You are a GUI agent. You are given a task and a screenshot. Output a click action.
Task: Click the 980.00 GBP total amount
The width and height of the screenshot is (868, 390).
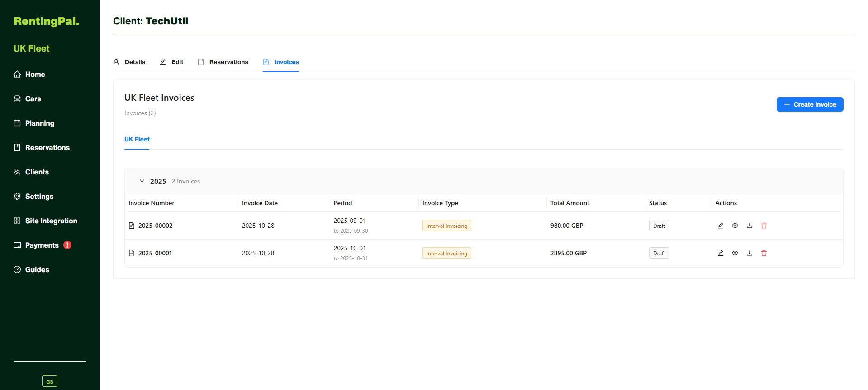(x=567, y=226)
